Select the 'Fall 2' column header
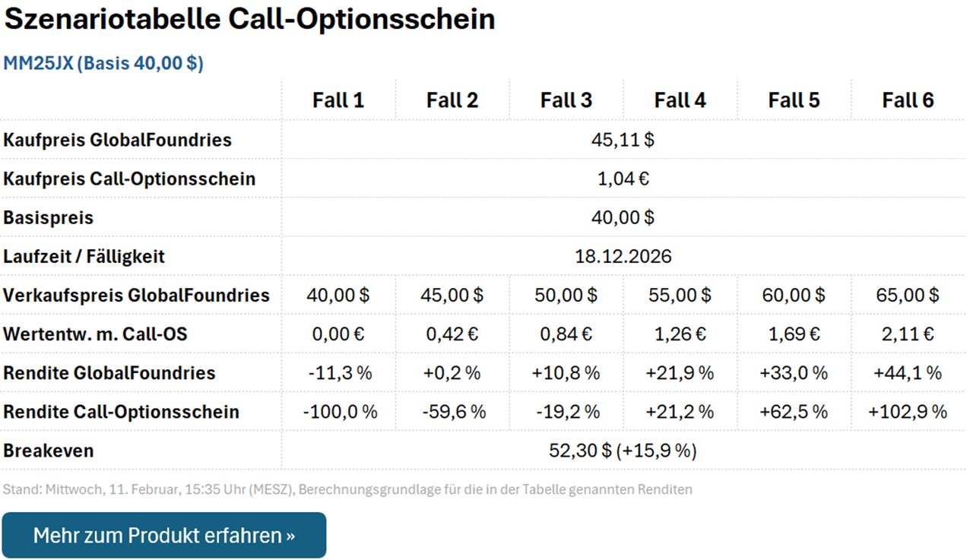Screen dimensions: 973x560 (x=453, y=99)
